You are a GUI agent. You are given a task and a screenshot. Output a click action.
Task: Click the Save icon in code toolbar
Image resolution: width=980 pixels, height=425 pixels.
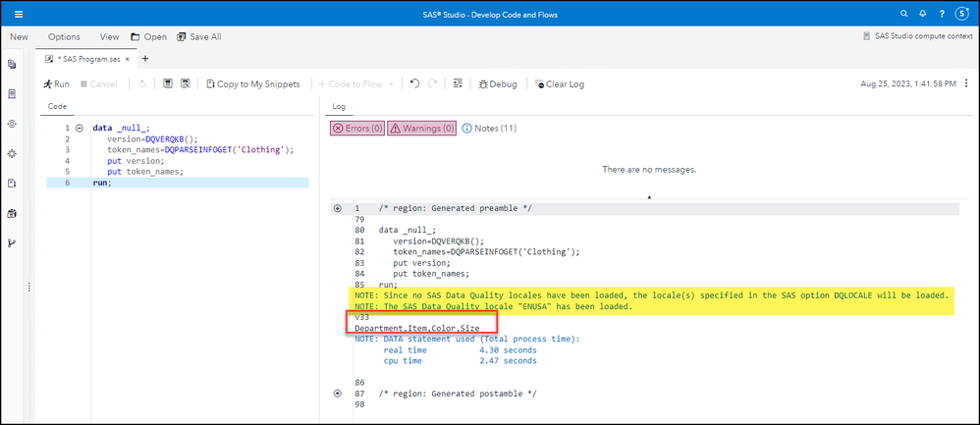click(168, 83)
